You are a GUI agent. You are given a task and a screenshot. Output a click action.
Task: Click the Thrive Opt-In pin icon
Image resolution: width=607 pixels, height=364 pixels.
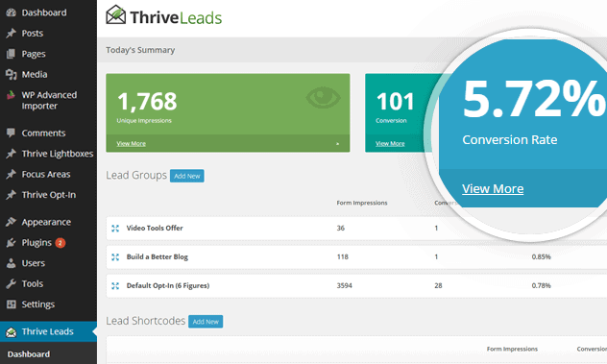(x=12, y=195)
